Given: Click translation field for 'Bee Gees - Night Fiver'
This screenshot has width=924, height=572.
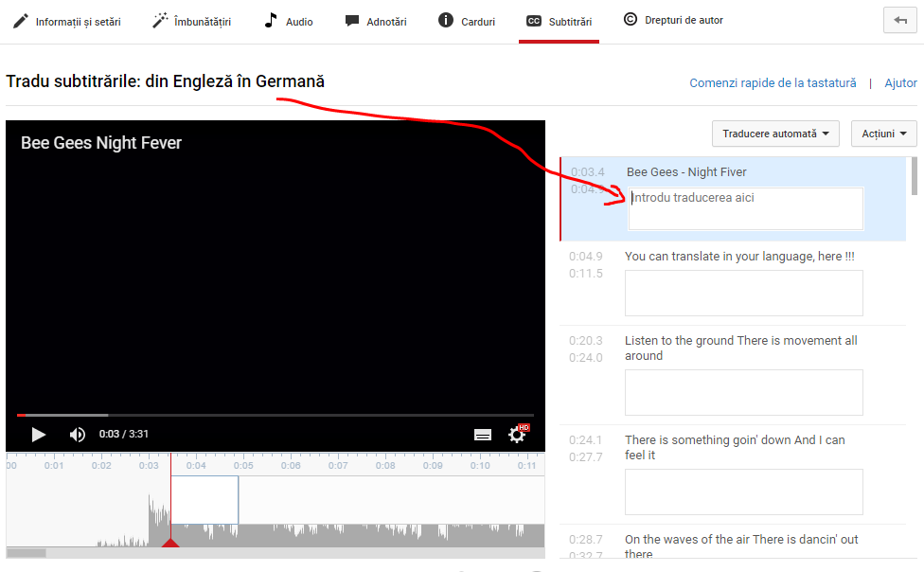Looking at the screenshot, I should coord(746,208).
